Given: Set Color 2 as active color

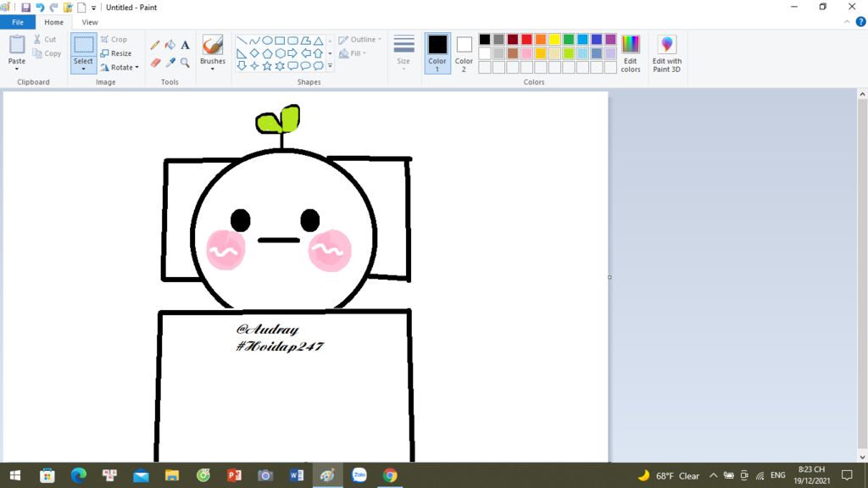Looking at the screenshot, I should click(464, 53).
